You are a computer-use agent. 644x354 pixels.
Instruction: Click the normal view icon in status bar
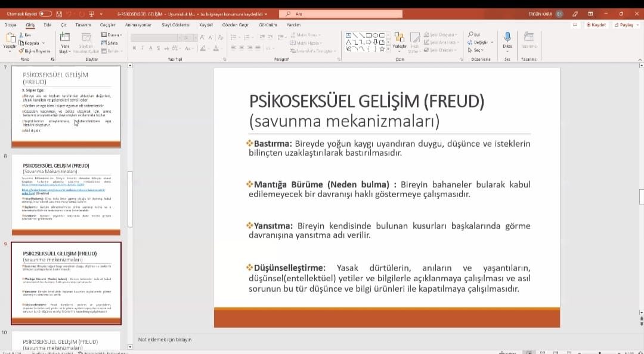(x=529, y=352)
